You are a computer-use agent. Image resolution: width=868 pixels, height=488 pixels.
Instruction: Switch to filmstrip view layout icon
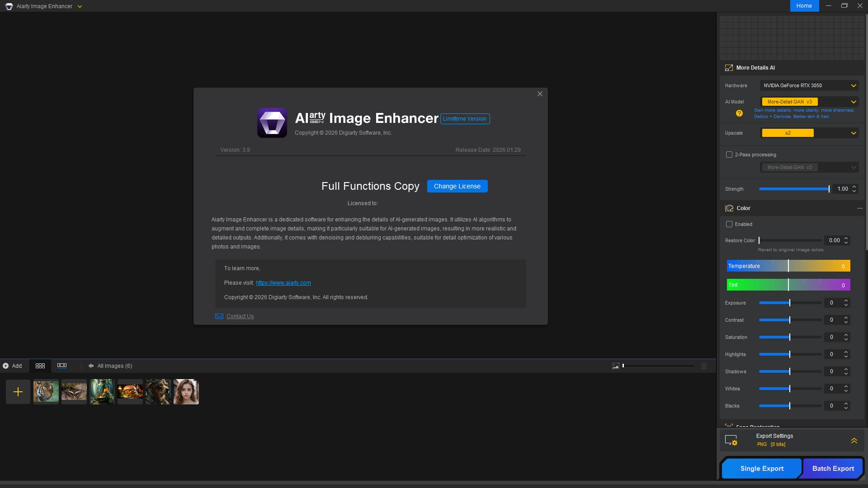(62, 366)
